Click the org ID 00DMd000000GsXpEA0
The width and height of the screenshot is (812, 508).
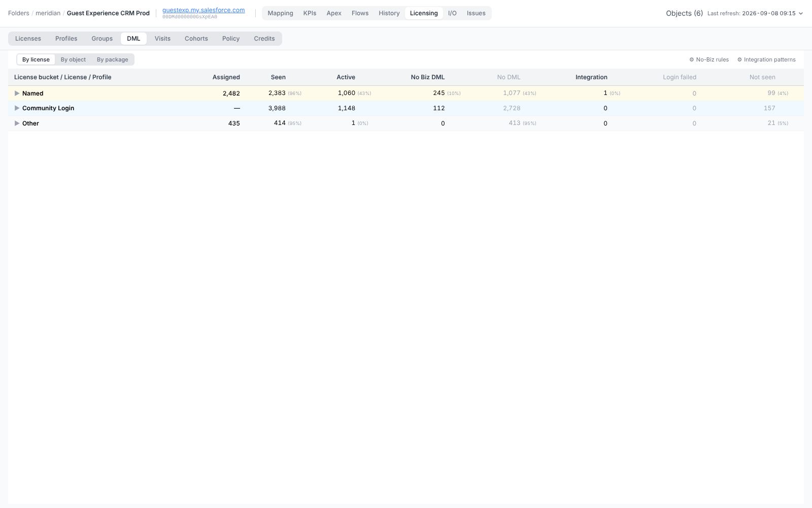point(190,17)
